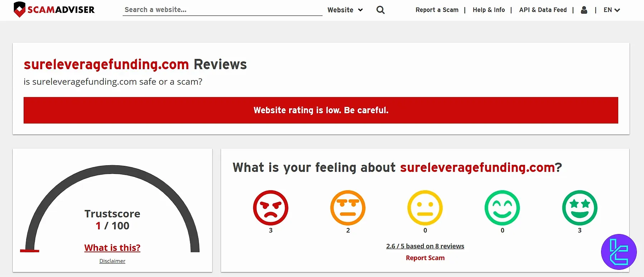The width and height of the screenshot is (644, 277).
Task: Open Report a Scam menu item
Action: pyautogui.click(x=437, y=10)
